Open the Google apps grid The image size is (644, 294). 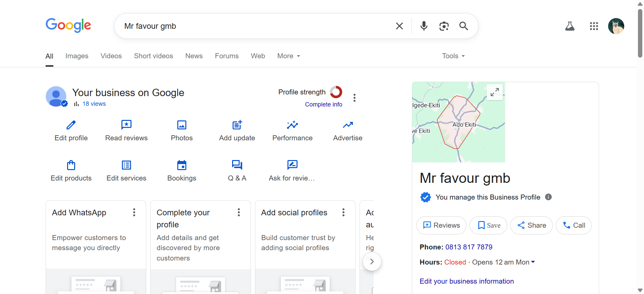tap(594, 26)
